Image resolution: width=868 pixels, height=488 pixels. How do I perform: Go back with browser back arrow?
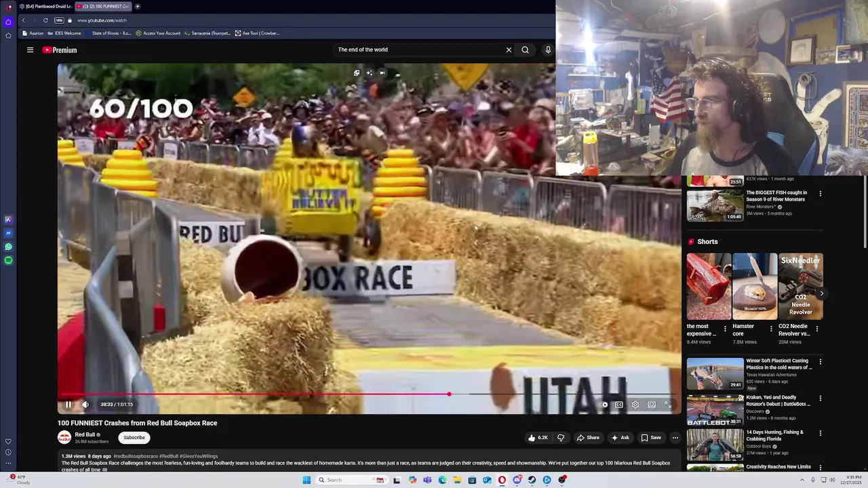(x=23, y=20)
